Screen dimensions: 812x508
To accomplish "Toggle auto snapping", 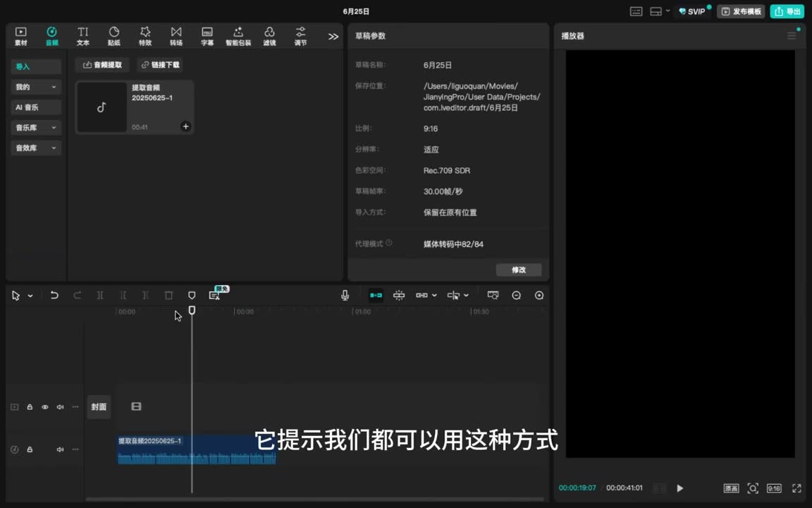I will coord(399,295).
